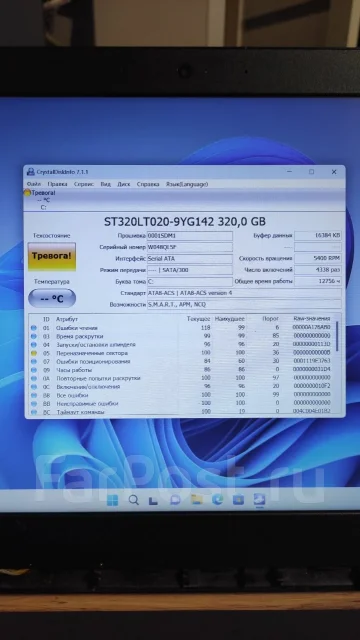Viewport: 360px width, 640px height.
Task: Click the Общее время работы value 12756 ч
Action: [318, 281]
